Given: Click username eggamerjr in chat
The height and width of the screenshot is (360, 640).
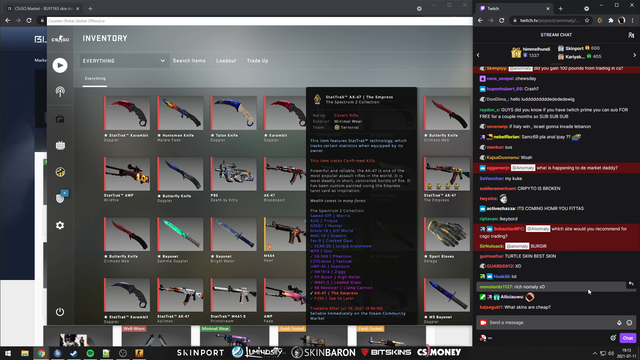Looking at the screenshot, I should point(498,168).
